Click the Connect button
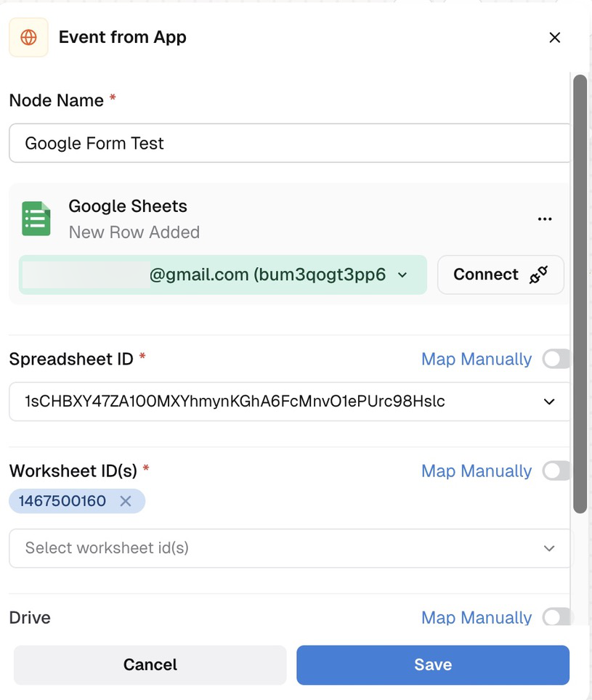Viewport: 592px width, 700px height. pyautogui.click(x=500, y=274)
